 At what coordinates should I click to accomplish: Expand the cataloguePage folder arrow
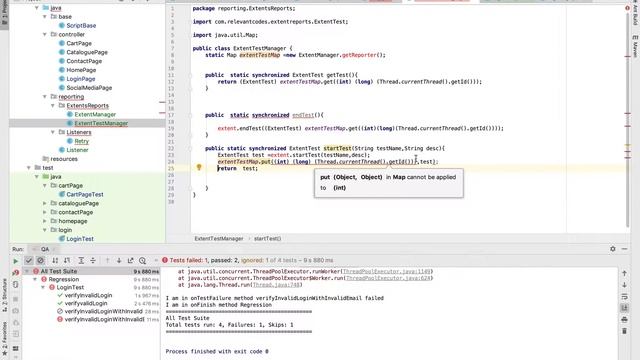pos(45,203)
